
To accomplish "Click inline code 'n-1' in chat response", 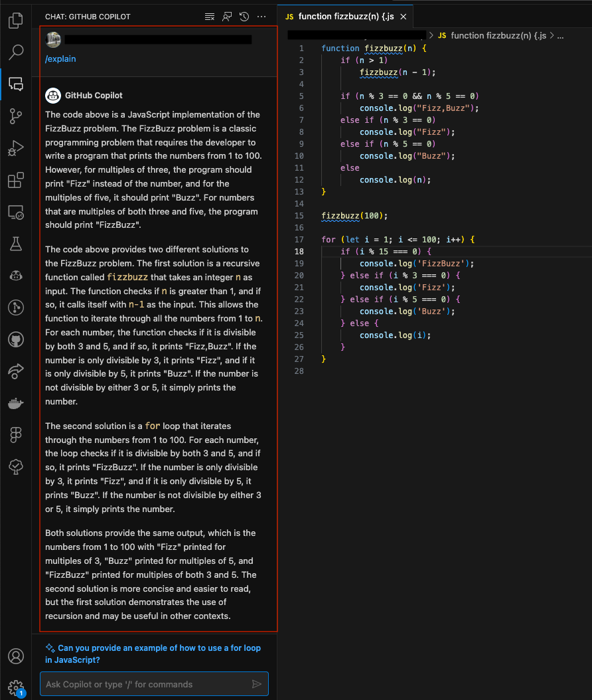I will tap(137, 304).
